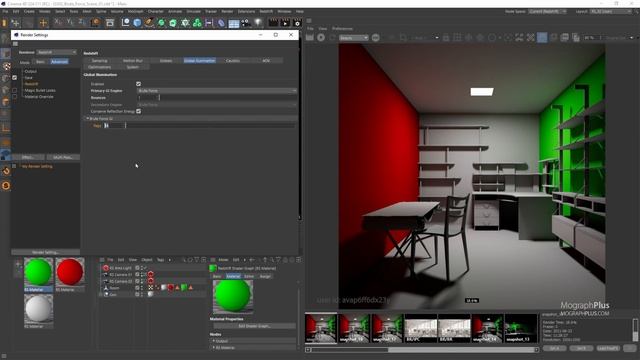Select the first snapshot thumbnail in RenderView

tap(321, 328)
